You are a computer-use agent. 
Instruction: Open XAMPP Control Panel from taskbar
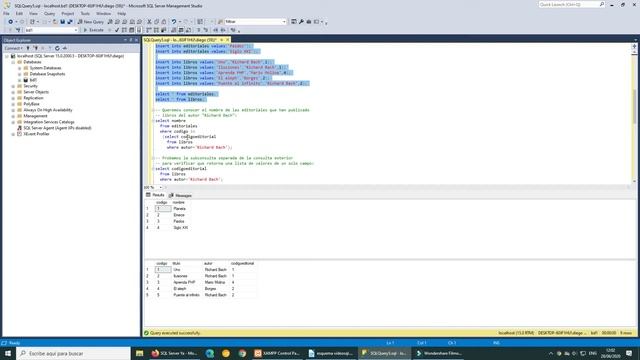click(277, 353)
